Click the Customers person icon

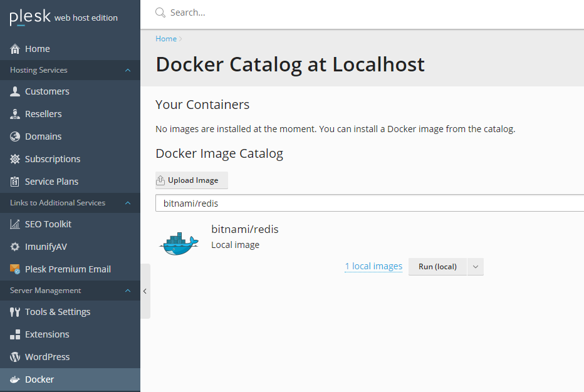point(15,91)
